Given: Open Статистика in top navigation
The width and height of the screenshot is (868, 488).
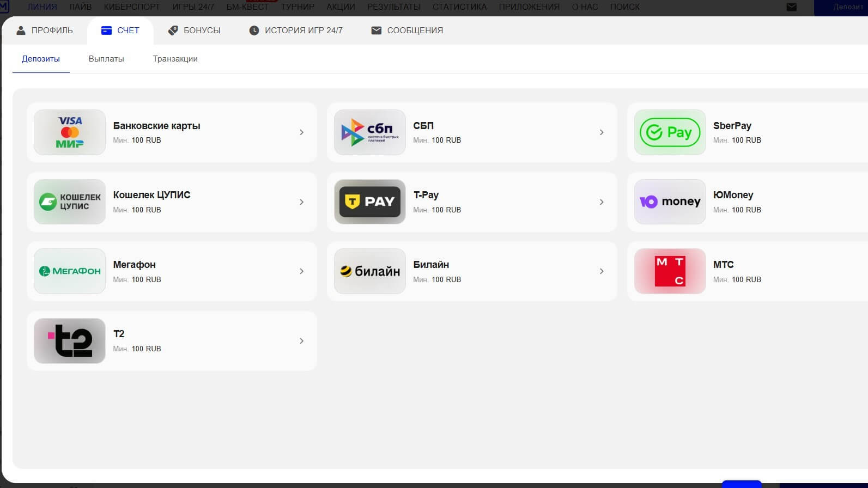Looking at the screenshot, I should 460,7.
